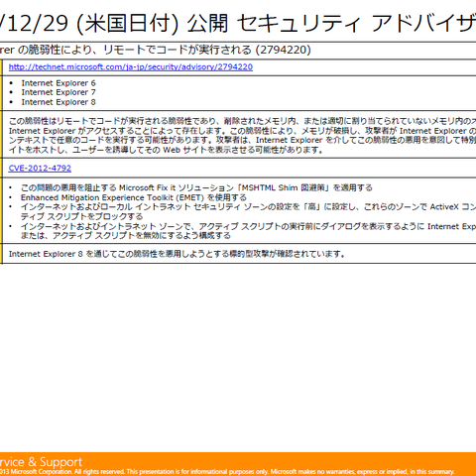Click the advisory heading ending in (2794220)
The height and width of the screenshot is (476, 476).
coord(156,50)
